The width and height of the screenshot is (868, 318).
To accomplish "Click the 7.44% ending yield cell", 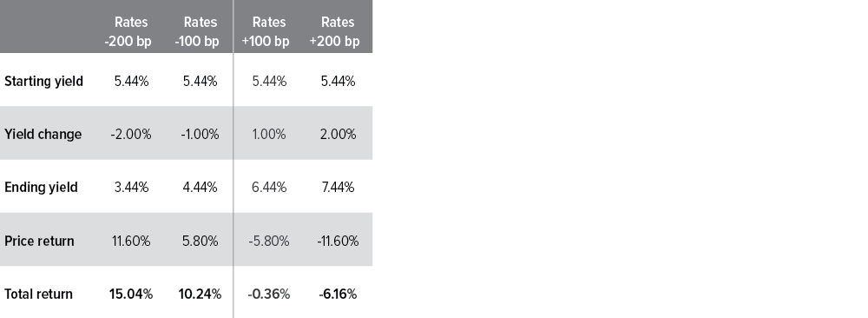I will click(338, 188).
